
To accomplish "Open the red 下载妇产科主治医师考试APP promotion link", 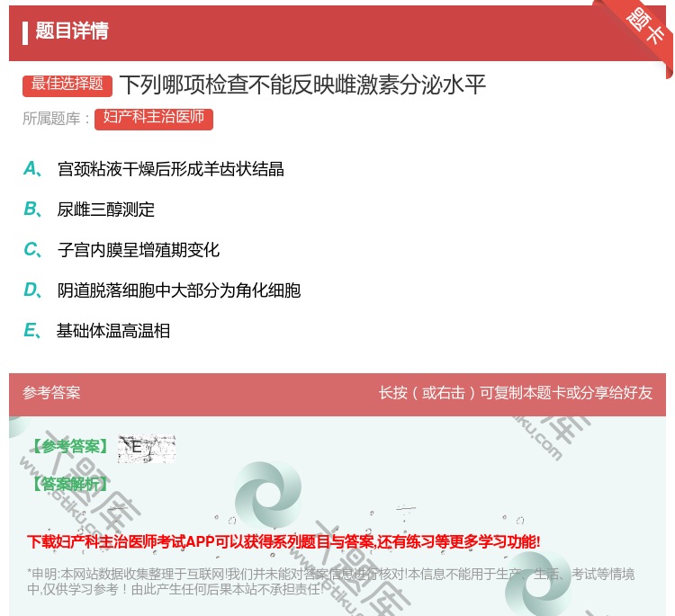I will [283, 541].
